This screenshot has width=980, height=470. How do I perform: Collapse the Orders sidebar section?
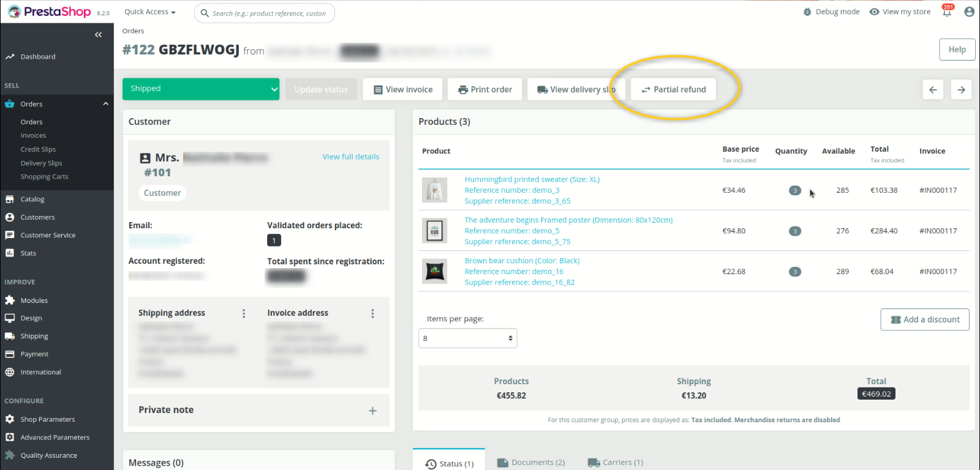[105, 104]
